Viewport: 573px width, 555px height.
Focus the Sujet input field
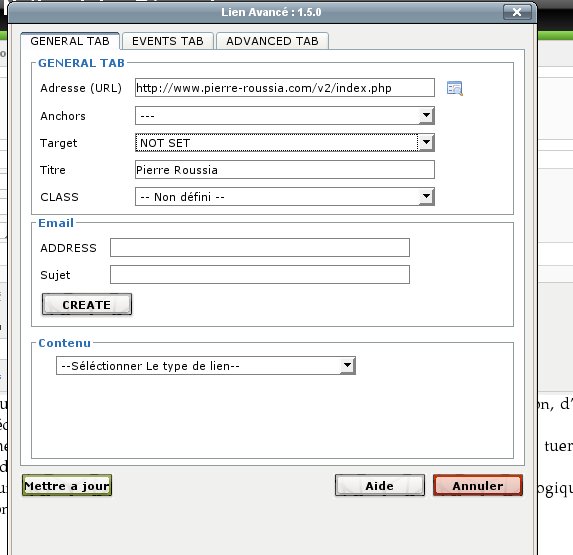tap(260, 274)
